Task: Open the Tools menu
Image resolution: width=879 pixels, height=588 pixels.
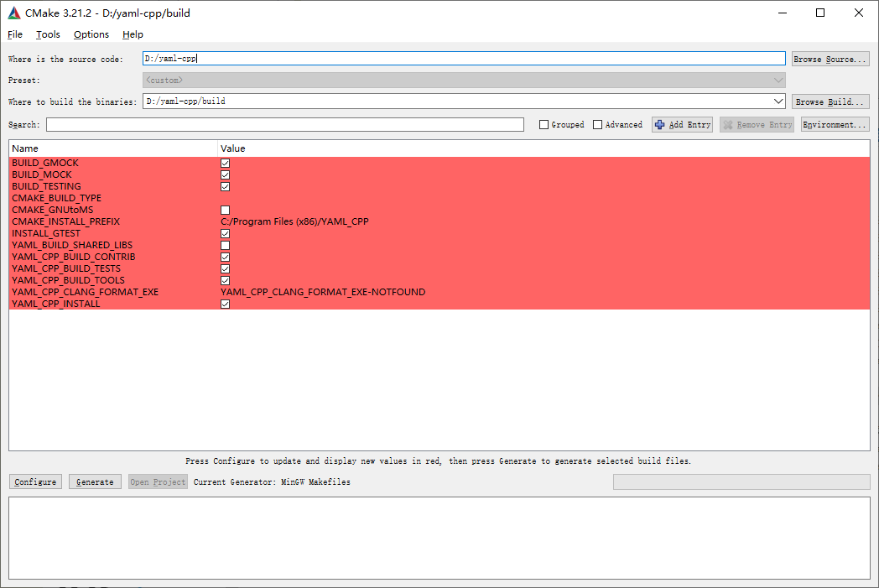Action: tap(48, 34)
